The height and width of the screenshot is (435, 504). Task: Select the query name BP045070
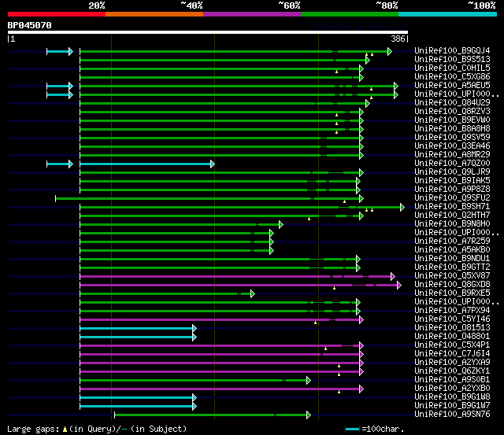[30, 25]
